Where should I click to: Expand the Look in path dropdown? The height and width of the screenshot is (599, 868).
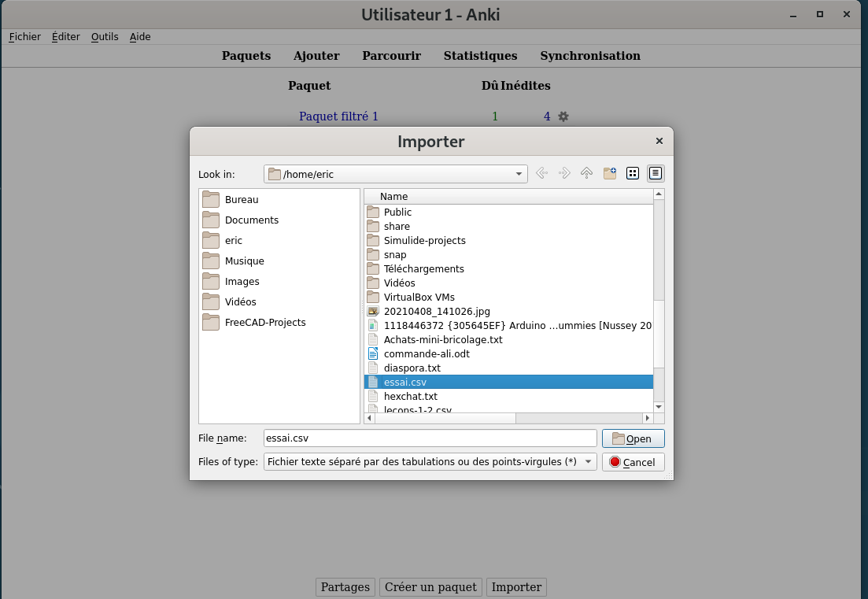[519, 174]
